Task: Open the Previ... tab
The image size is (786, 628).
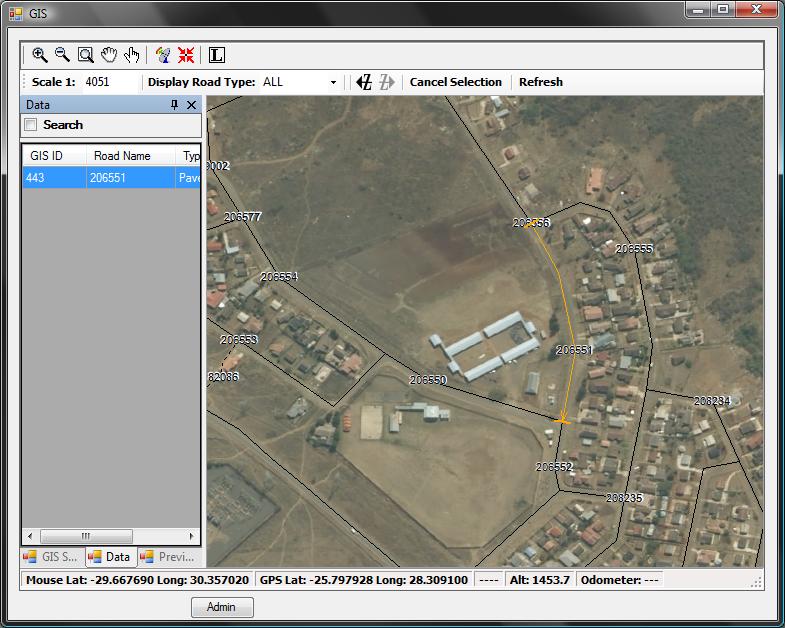Action: coord(168,557)
